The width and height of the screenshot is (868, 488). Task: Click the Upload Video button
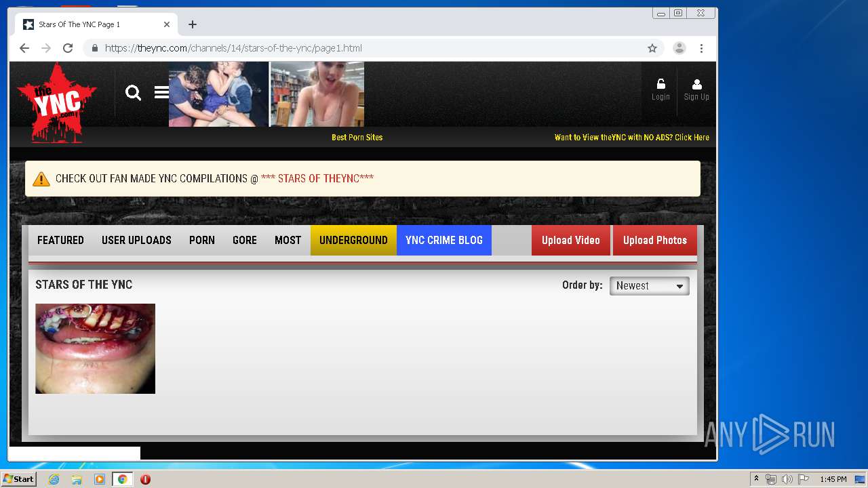571,240
